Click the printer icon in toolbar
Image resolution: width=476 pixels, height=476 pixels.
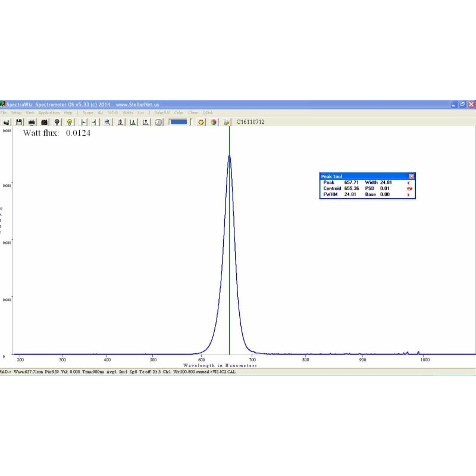tap(32, 122)
